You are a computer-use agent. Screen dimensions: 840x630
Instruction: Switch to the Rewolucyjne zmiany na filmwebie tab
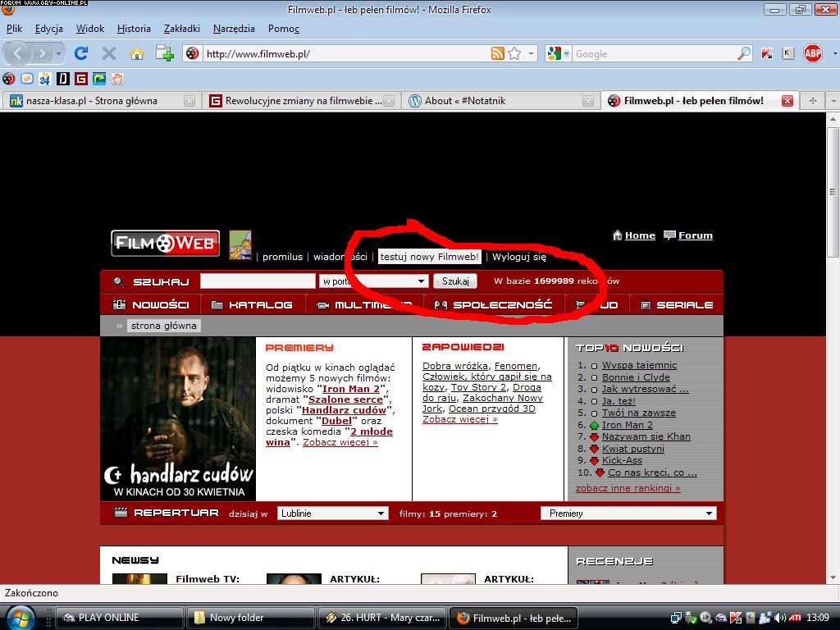point(302,101)
